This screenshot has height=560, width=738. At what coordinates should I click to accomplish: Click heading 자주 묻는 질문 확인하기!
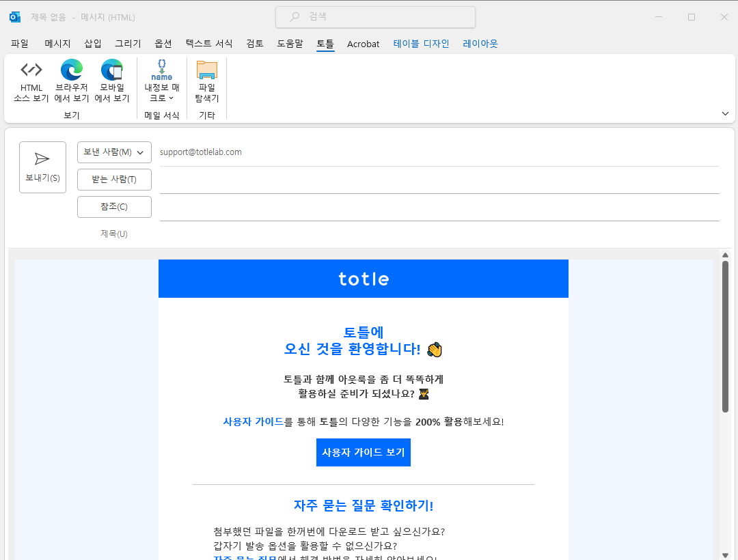point(364,505)
